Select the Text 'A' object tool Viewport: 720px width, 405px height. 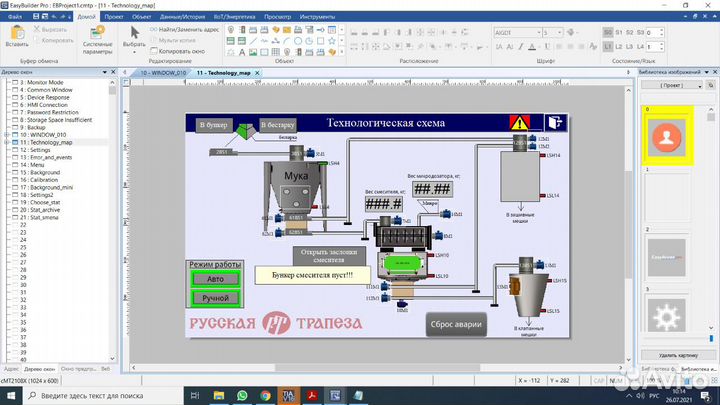(242, 52)
